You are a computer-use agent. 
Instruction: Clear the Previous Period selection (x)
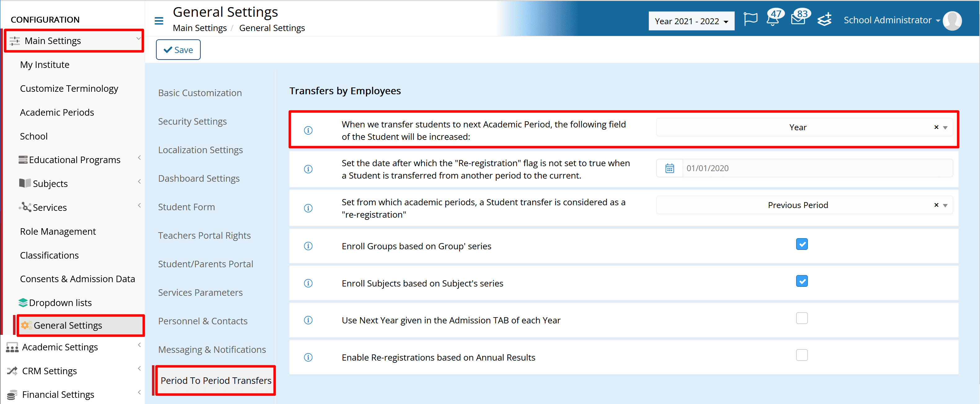tap(936, 205)
